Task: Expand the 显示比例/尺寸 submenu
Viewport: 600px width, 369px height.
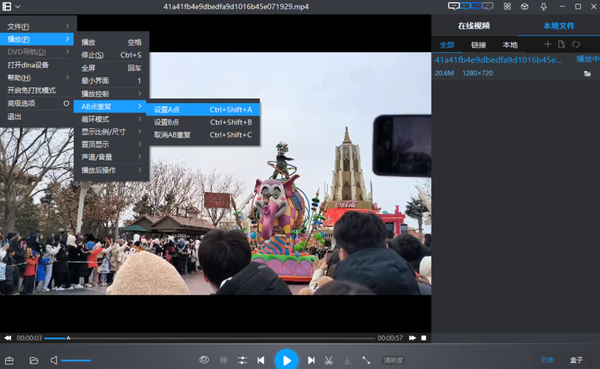Action: tap(111, 132)
